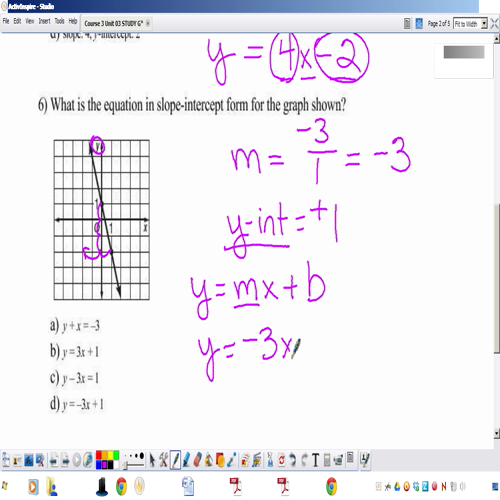The width and height of the screenshot is (500, 500).
Task: Open the ExpressPoll icon
Action: coord(88,460)
